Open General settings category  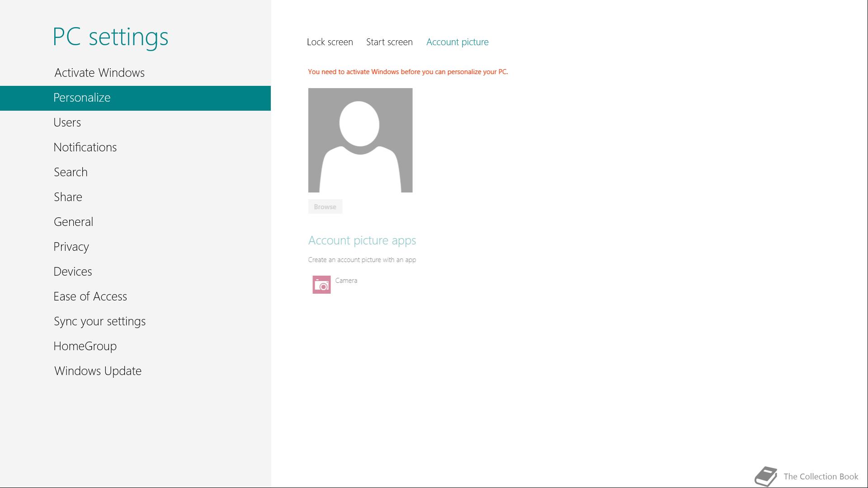click(135, 222)
